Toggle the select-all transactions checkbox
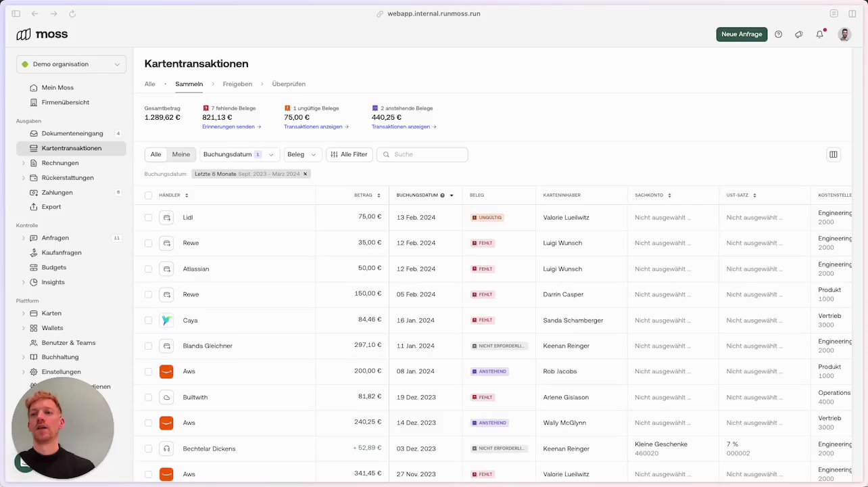 coord(149,195)
